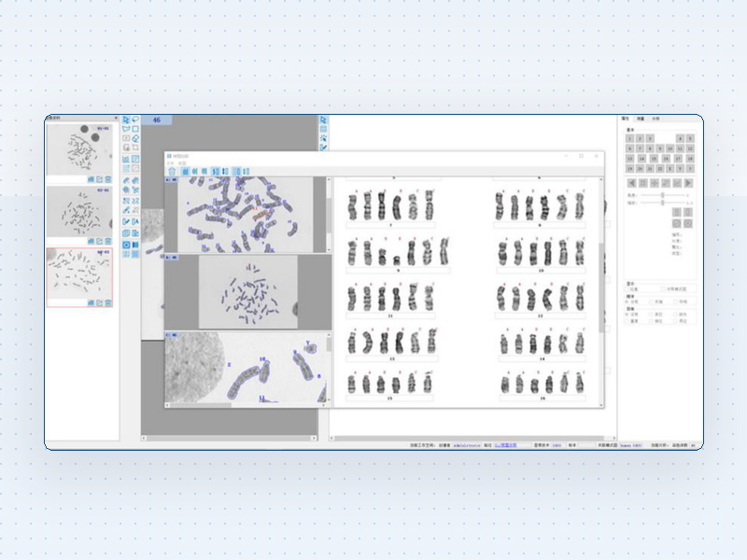Click the chromosome count label 46
Screen dimensions: 747x560
click(x=157, y=120)
